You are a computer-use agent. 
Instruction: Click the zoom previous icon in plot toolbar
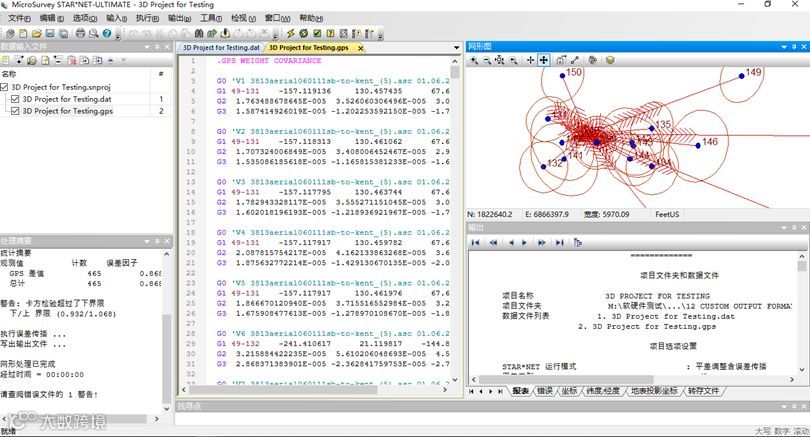point(513,60)
